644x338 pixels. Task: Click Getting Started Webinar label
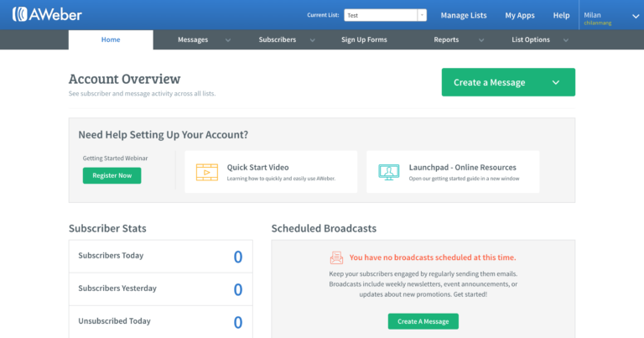(x=116, y=159)
